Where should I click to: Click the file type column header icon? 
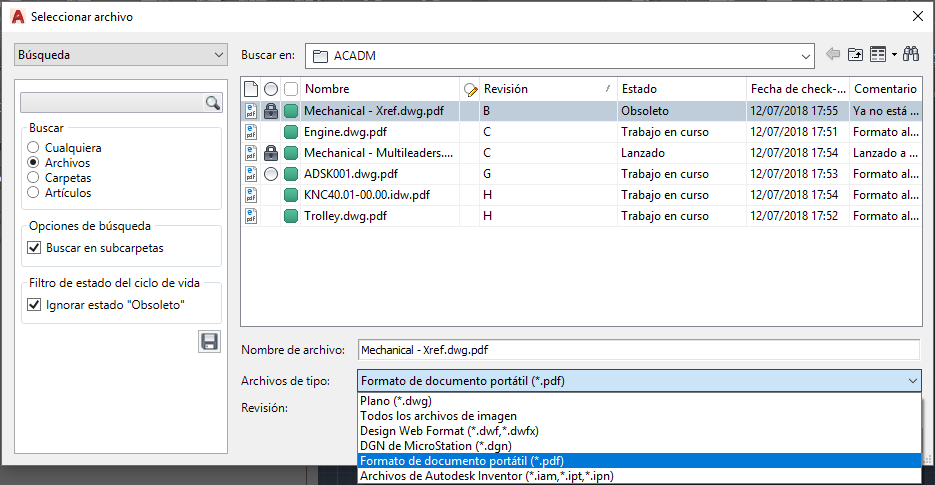[x=251, y=89]
